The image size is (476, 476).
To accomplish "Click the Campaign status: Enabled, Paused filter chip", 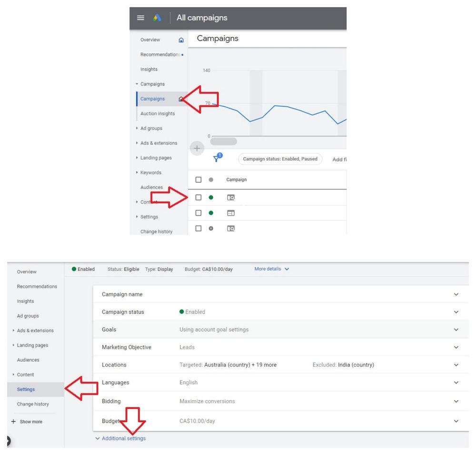I will coord(280,159).
